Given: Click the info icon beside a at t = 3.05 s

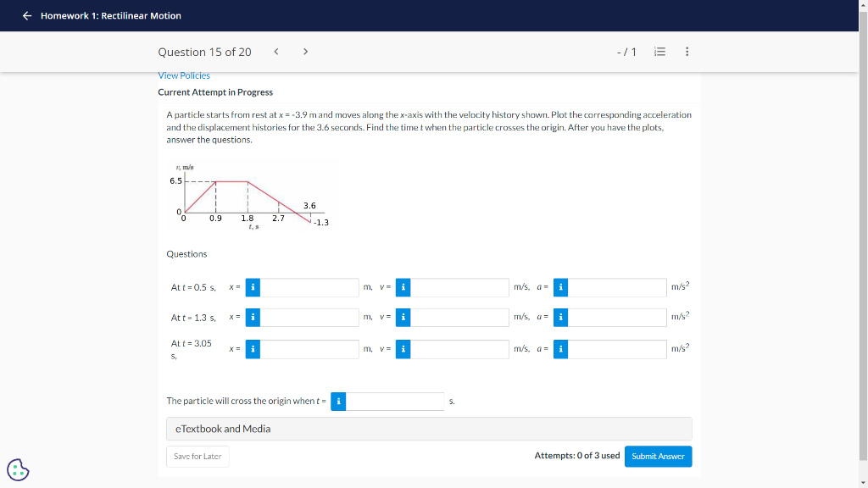Looking at the screenshot, I should (x=560, y=348).
